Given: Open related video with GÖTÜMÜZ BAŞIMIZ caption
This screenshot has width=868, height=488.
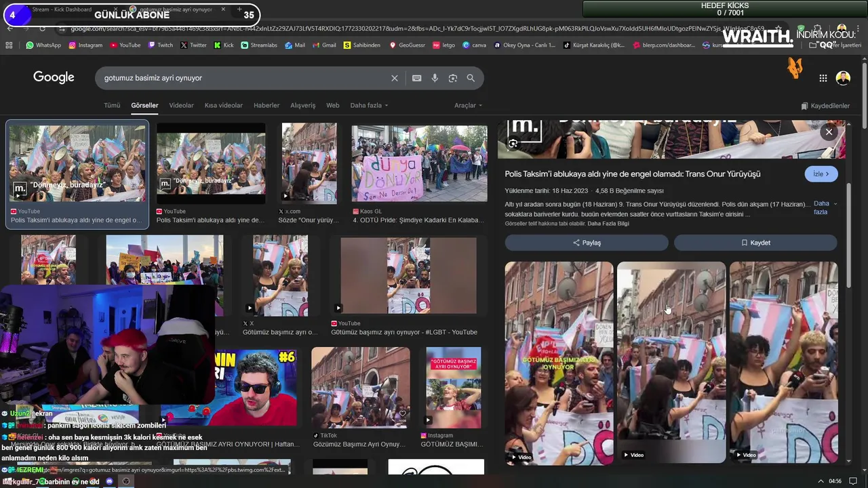Looking at the screenshot, I should coord(559,362).
